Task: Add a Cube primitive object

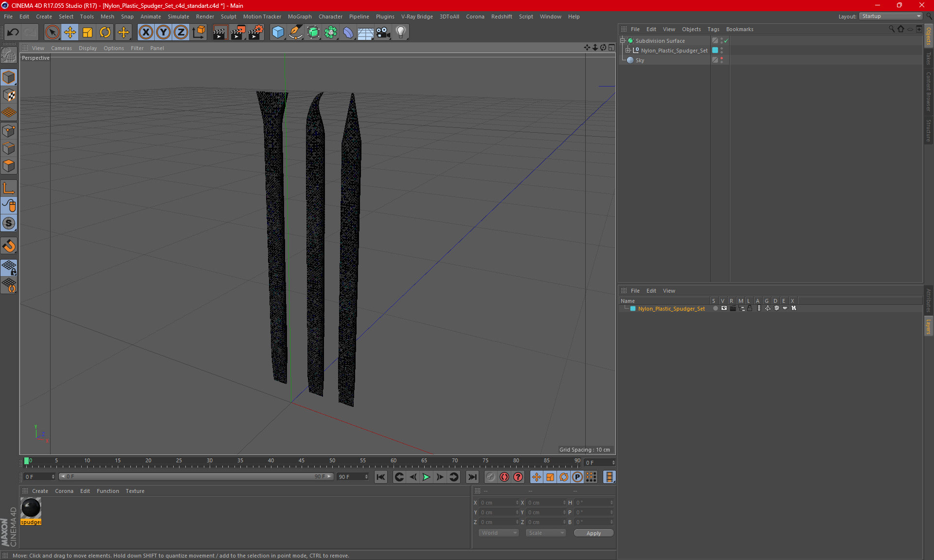Action: tap(278, 32)
